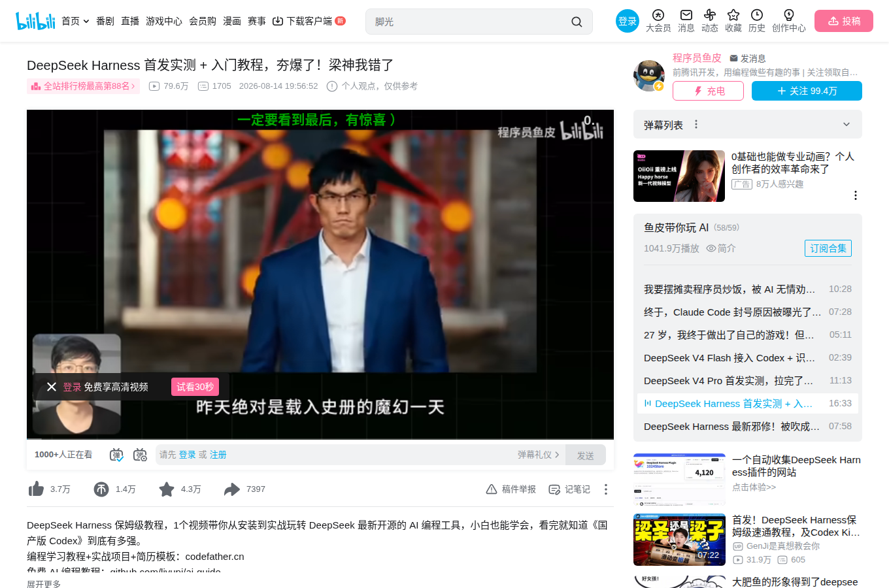Click the blue 登录 button in header
Image resolution: width=889 pixels, height=588 pixels.
628,21
